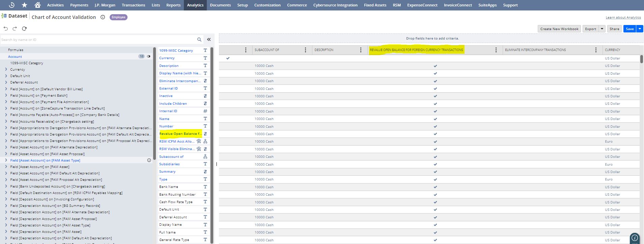Expand the Deferral Account tree node
Screen dimensions: 644x244
(x=6, y=82)
